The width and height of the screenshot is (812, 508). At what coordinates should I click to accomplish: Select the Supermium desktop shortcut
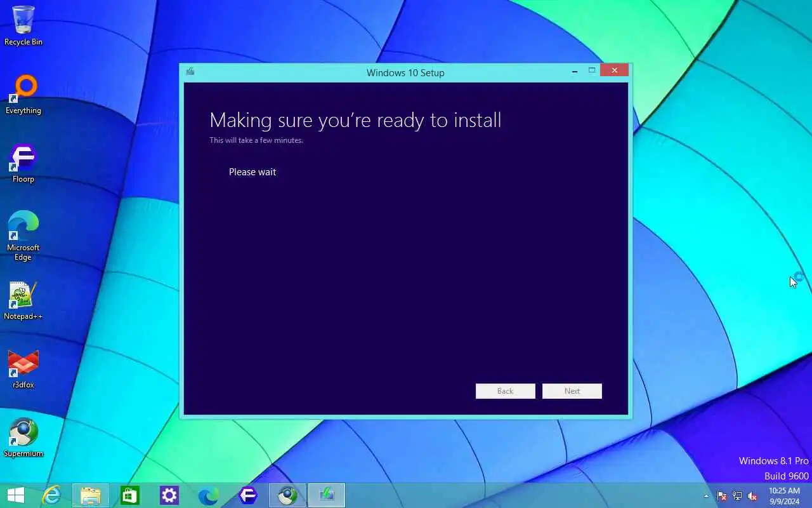(x=23, y=438)
